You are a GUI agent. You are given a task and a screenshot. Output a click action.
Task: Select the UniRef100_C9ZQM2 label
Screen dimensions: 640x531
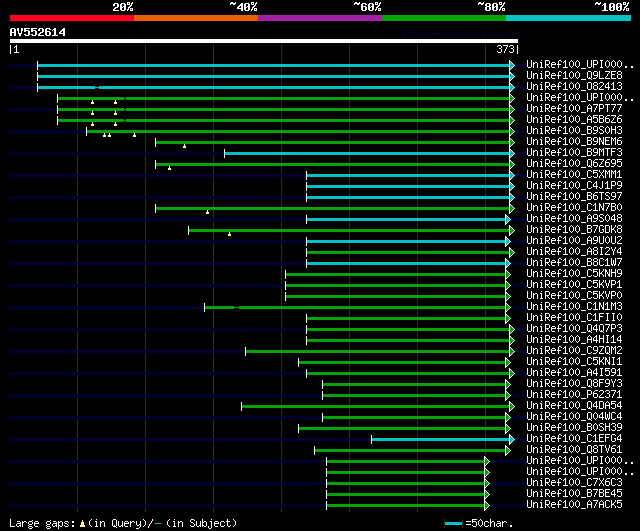(574, 351)
